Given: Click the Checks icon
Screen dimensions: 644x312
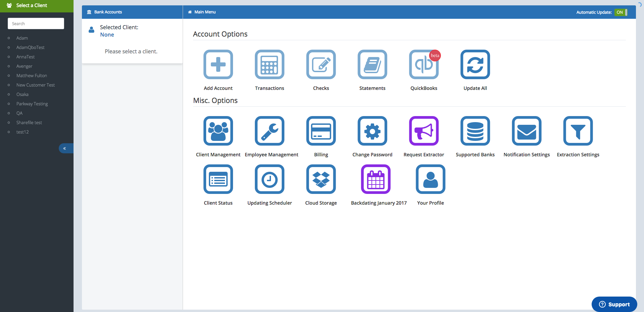Looking at the screenshot, I should click(321, 64).
